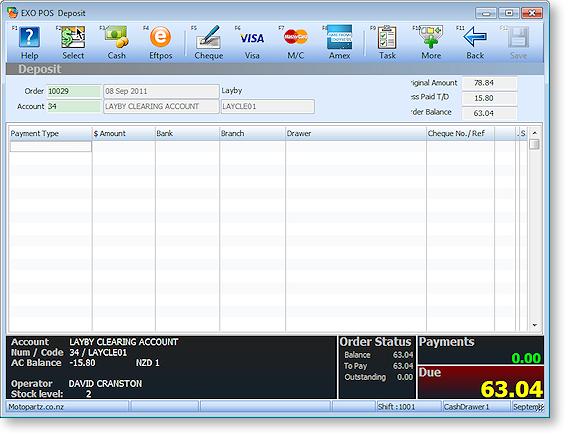Select the Eftpos payment icon
565x433 pixels.
pos(160,37)
